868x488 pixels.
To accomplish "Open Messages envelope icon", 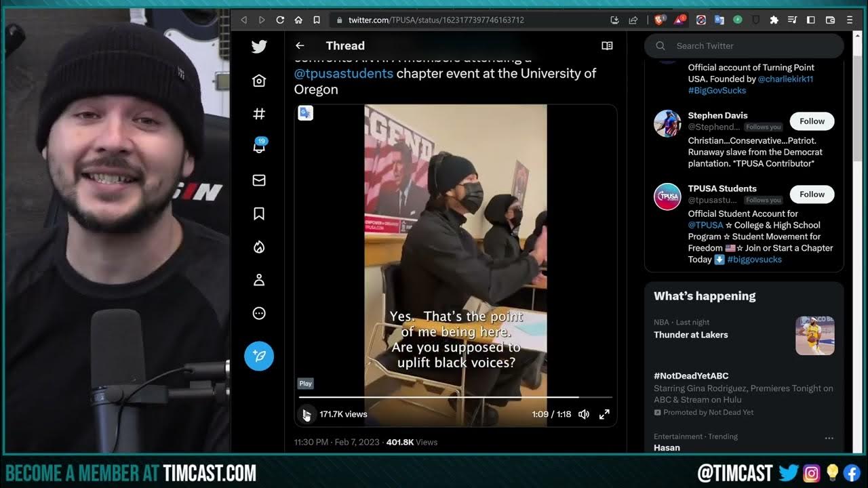I will click(259, 180).
